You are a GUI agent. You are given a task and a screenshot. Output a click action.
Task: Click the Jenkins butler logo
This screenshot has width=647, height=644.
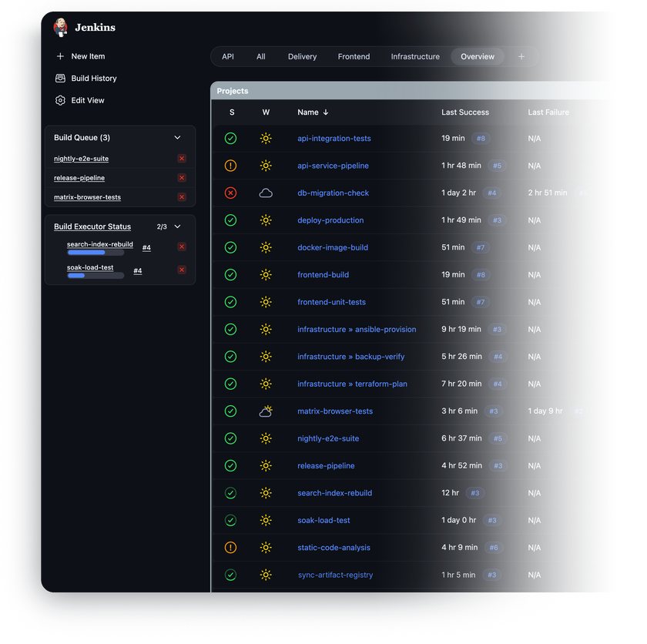tap(61, 27)
